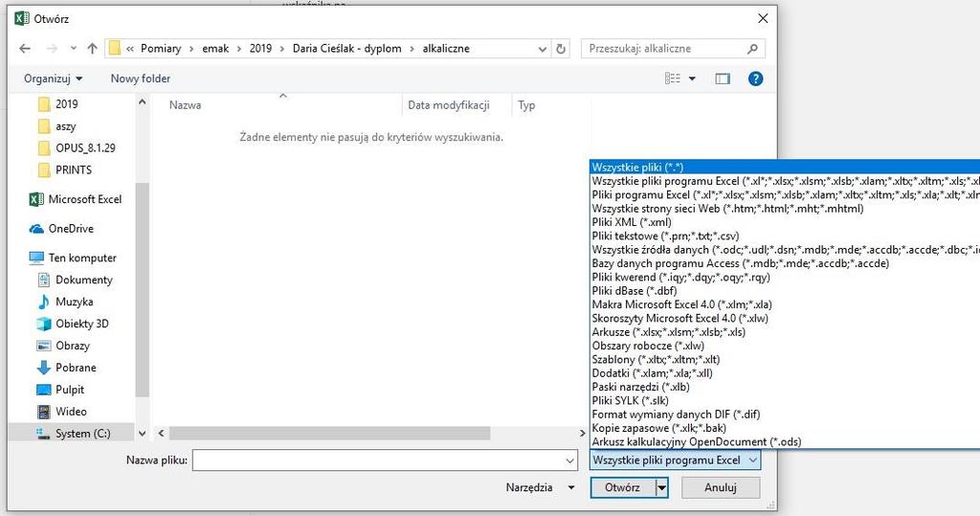Open the Wideo folder
Screen dimensions: 980x516
[x=62, y=411]
